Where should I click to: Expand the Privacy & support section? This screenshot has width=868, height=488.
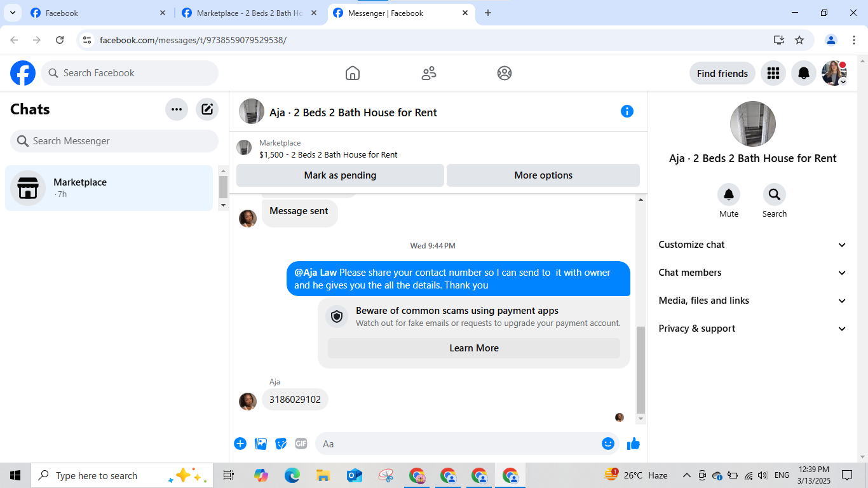pos(753,329)
